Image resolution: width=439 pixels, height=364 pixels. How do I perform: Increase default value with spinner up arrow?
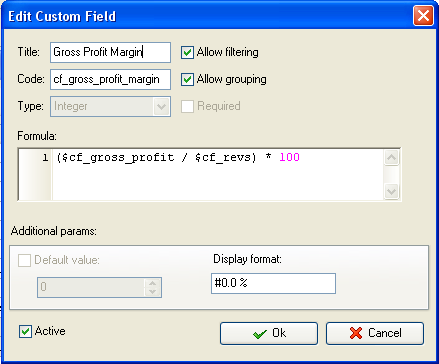point(153,283)
